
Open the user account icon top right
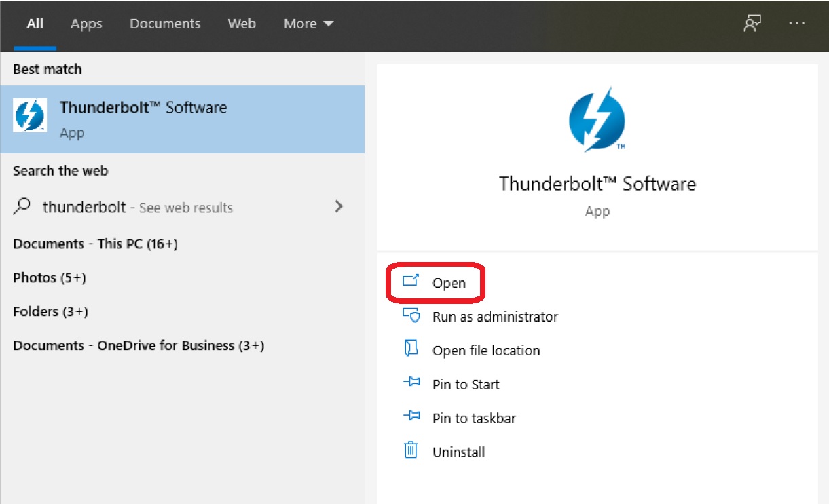752,22
